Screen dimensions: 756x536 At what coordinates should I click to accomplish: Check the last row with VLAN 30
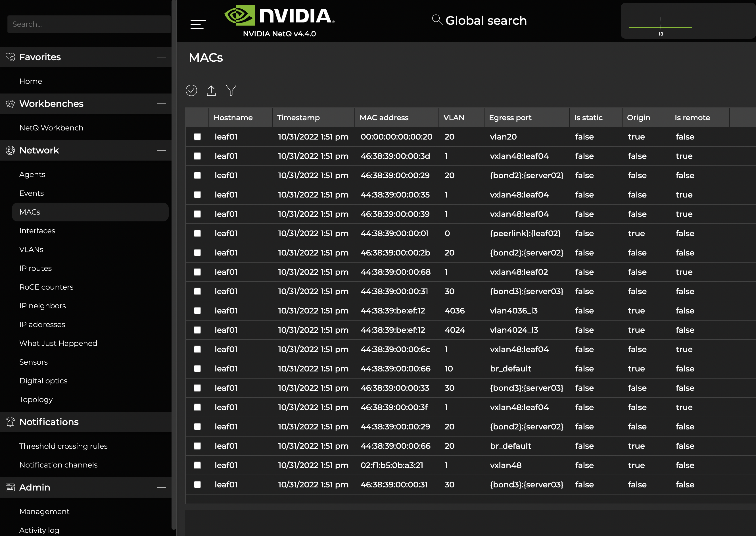coord(197,485)
